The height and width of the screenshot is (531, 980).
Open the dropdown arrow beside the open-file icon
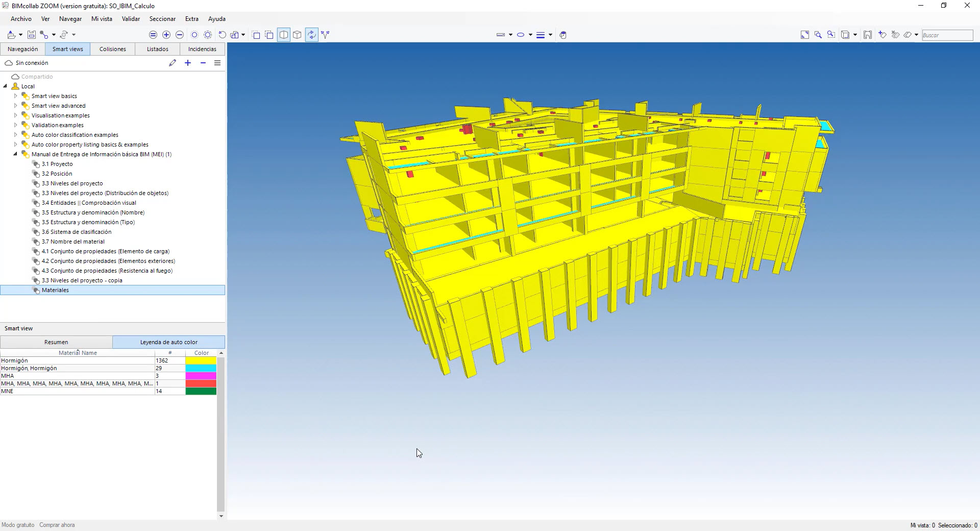20,35
